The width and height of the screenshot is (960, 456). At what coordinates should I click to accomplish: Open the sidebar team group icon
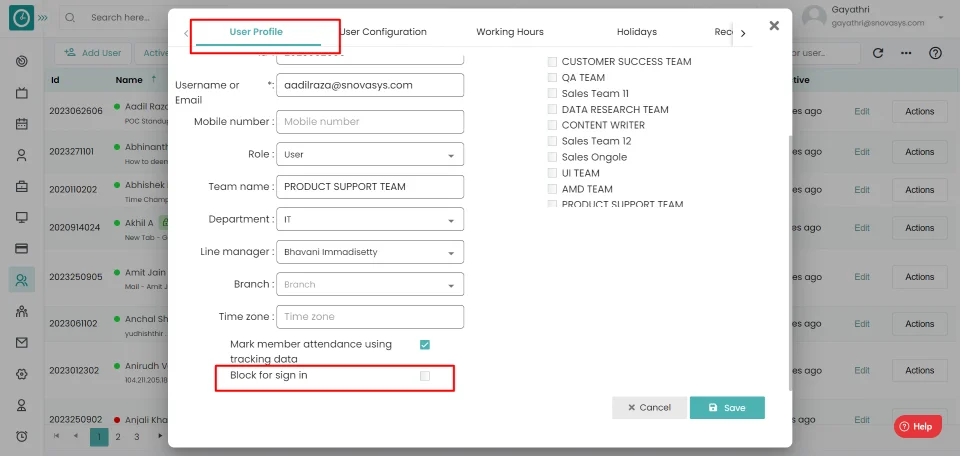pos(22,312)
